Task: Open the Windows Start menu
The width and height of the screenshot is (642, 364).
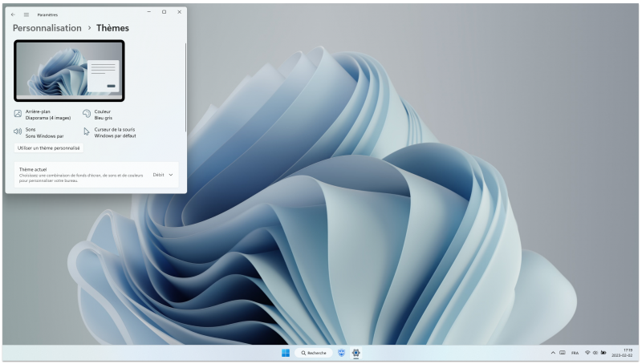Action: (x=286, y=353)
